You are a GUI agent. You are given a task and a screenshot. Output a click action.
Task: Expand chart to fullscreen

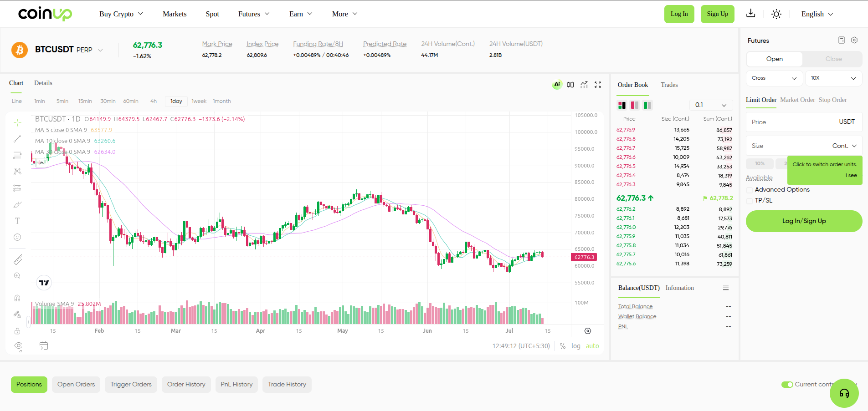[x=598, y=85]
